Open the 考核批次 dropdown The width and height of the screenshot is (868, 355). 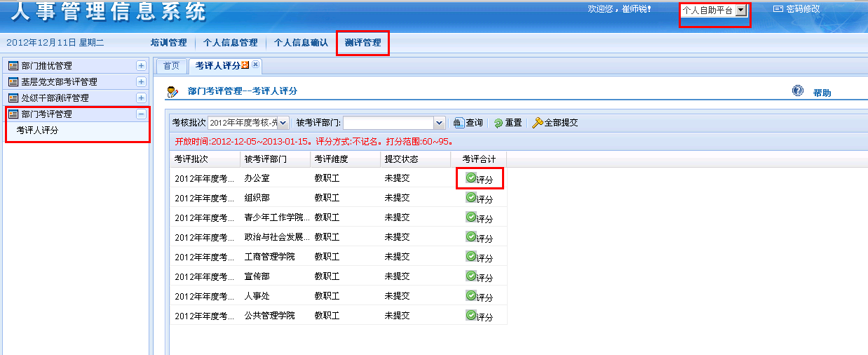283,123
